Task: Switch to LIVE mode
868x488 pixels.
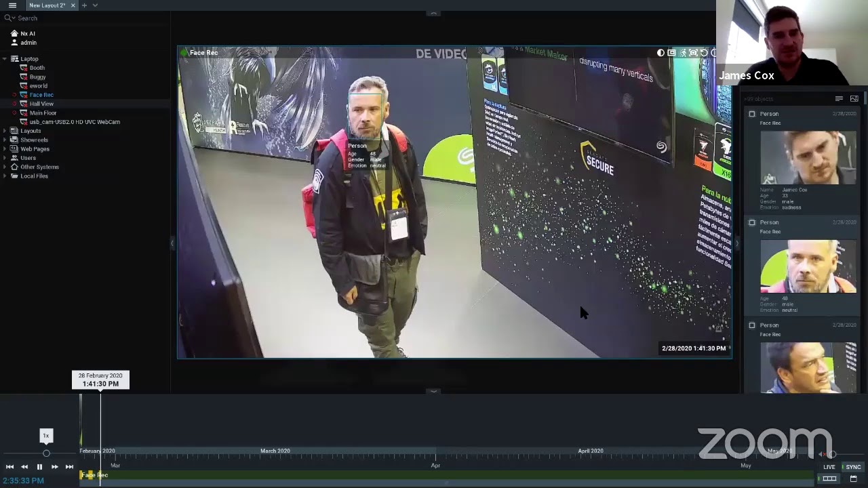Action: click(x=829, y=467)
